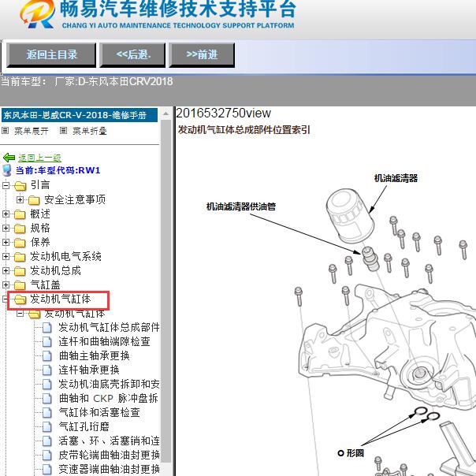The height and width of the screenshot is (476, 476).
Task: Click document icon for 连杆轴承更换
Action: coord(47,370)
